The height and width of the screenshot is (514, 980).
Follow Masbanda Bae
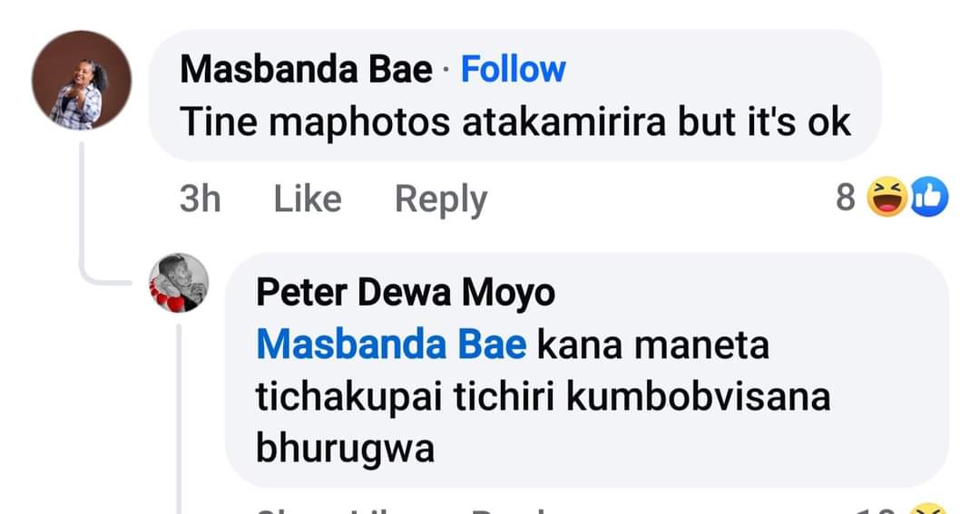click(x=513, y=69)
